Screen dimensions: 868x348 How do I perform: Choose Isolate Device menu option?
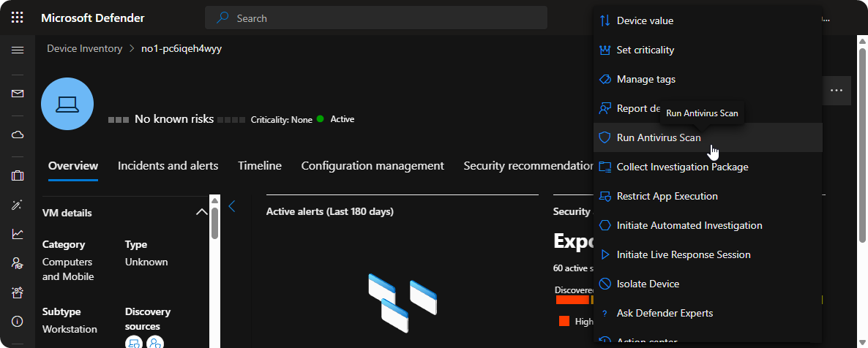point(648,284)
